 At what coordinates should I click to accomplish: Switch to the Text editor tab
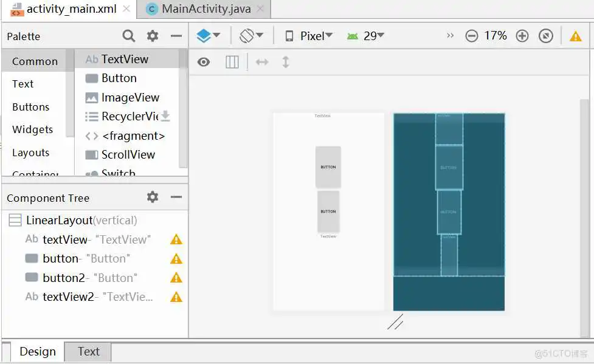point(88,351)
